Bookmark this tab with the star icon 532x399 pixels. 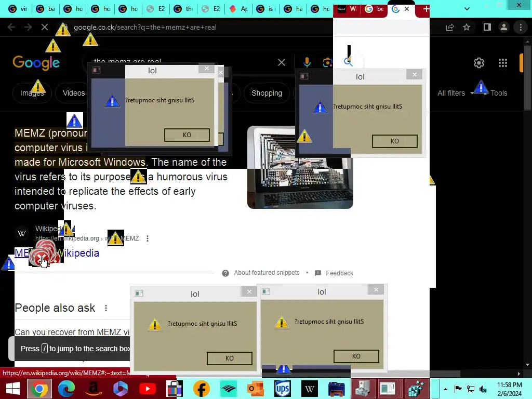pyautogui.click(x=467, y=27)
